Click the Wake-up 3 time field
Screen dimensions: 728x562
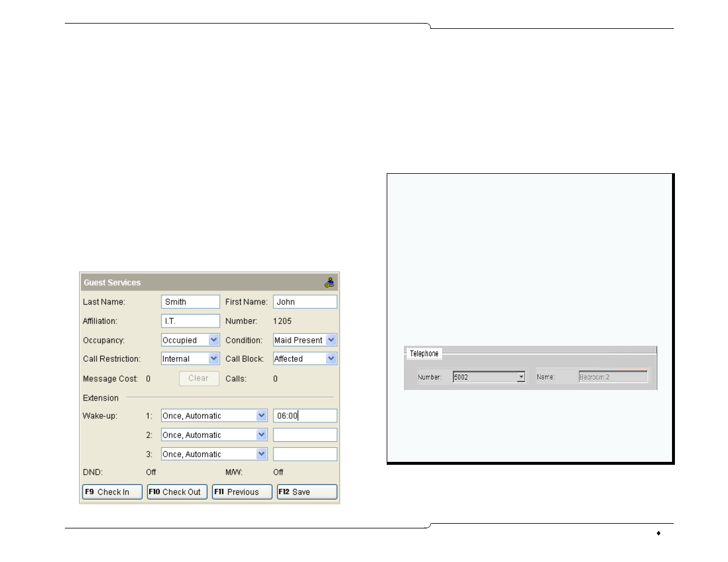click(x=305, y=454)
